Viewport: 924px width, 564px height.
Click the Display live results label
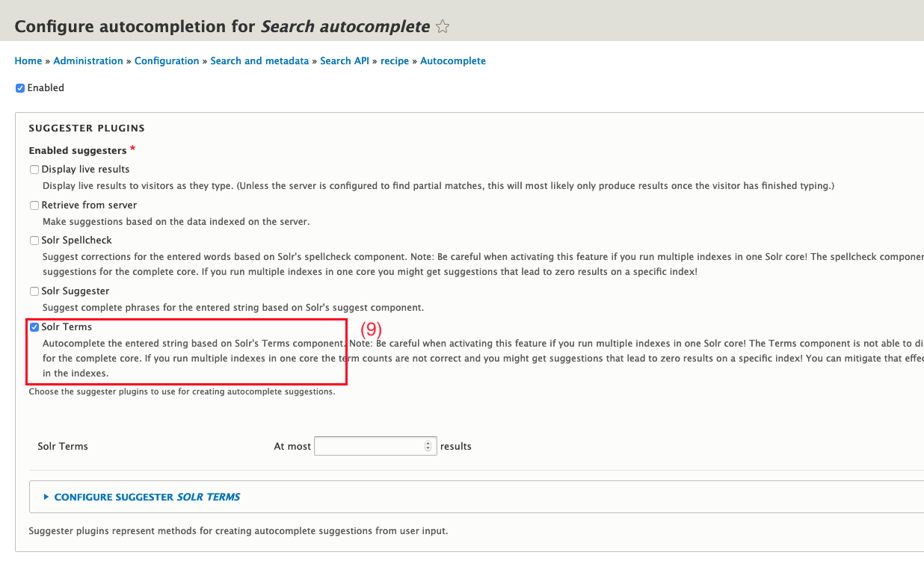click(85, 170)
